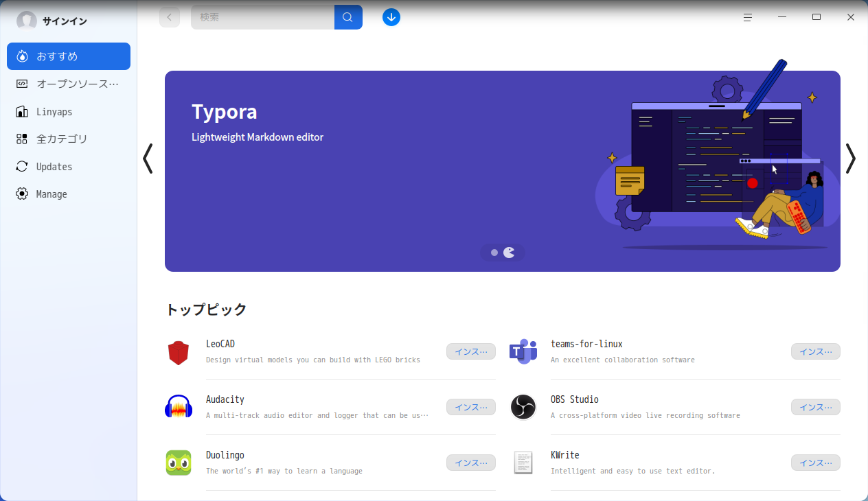
Task: Click 'An excellent collaboration software' description
Action: [623, 360]
